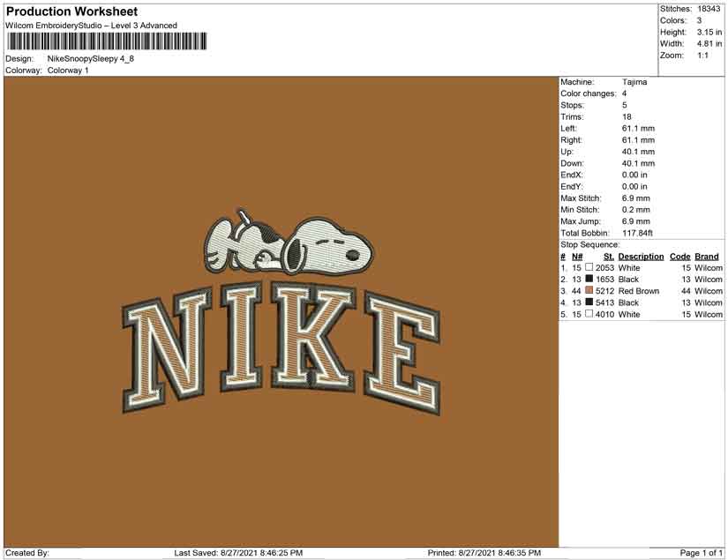Click the Description column header
Viewport: 728px width, 560px height.
coord(641,257)
